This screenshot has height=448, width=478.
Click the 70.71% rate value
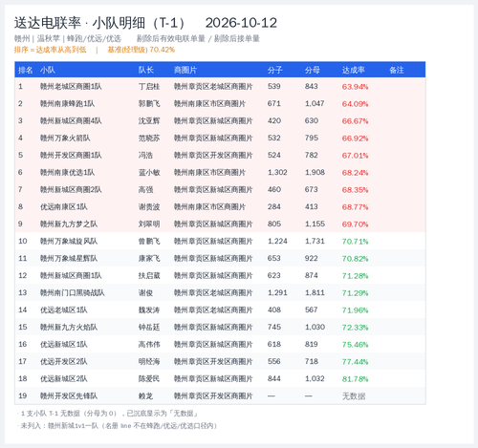point(355,242)
